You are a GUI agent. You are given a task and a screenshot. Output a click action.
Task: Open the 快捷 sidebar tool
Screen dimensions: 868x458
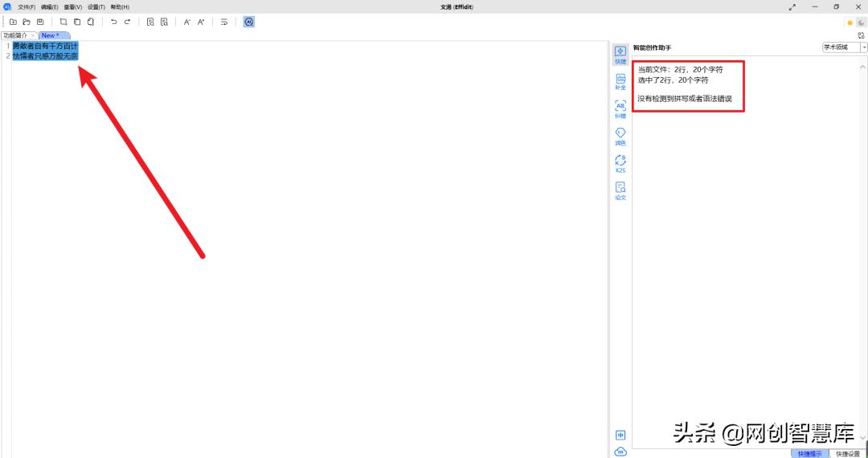click(x=620, y=55)
